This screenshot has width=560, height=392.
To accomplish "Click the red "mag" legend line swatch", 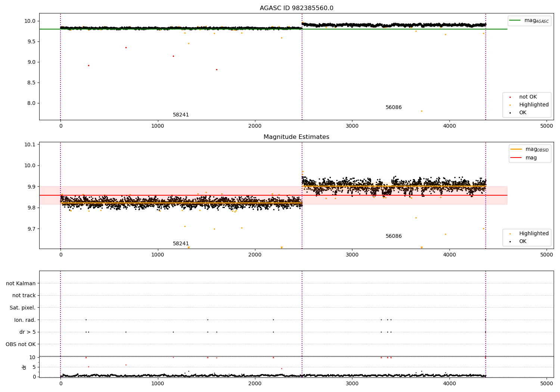I will click(x=516, y=158).
